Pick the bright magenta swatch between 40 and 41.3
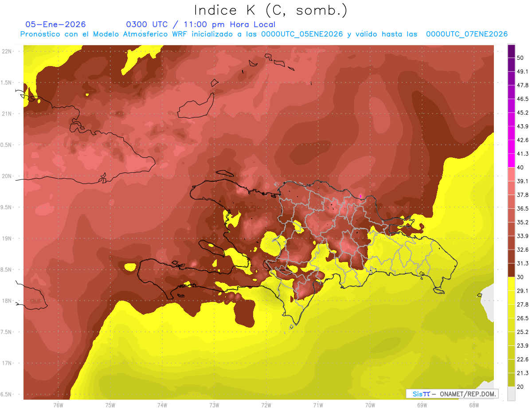 (x=512, y=160)
